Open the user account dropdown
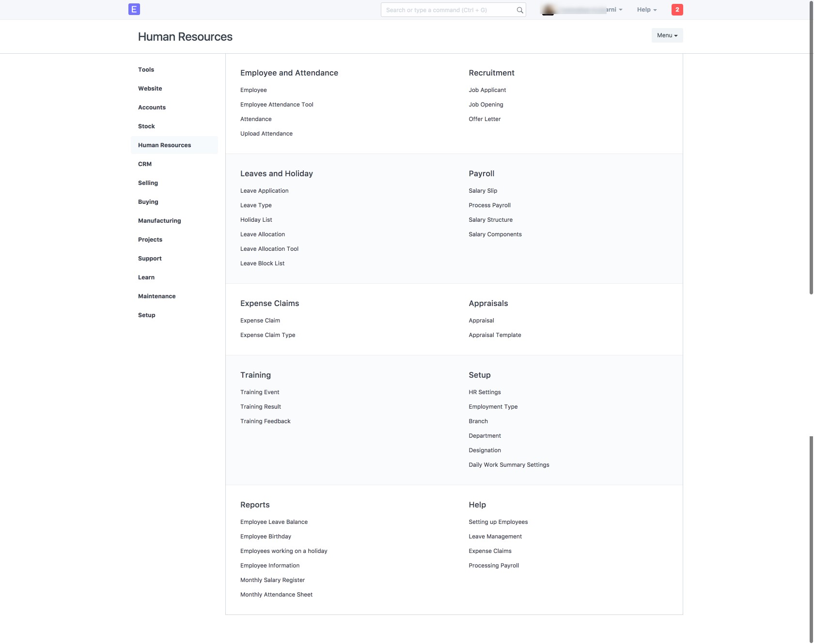The image size is (814, 644). click(x=613, y=10)
